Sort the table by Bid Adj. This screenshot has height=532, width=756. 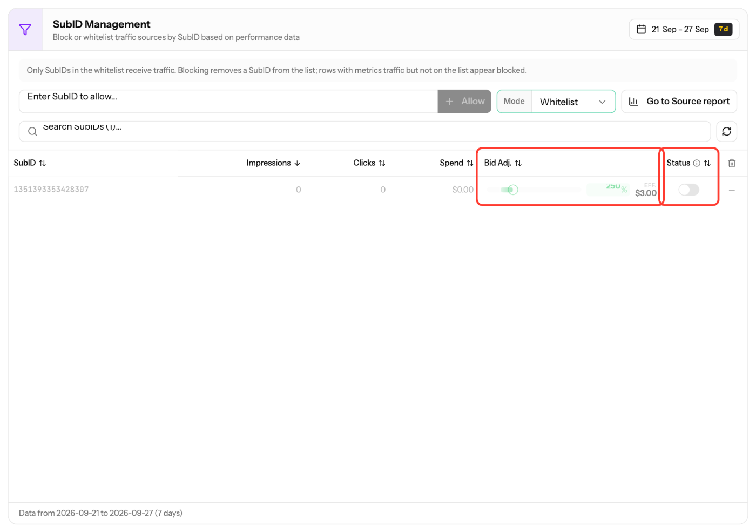coord(503,163)
